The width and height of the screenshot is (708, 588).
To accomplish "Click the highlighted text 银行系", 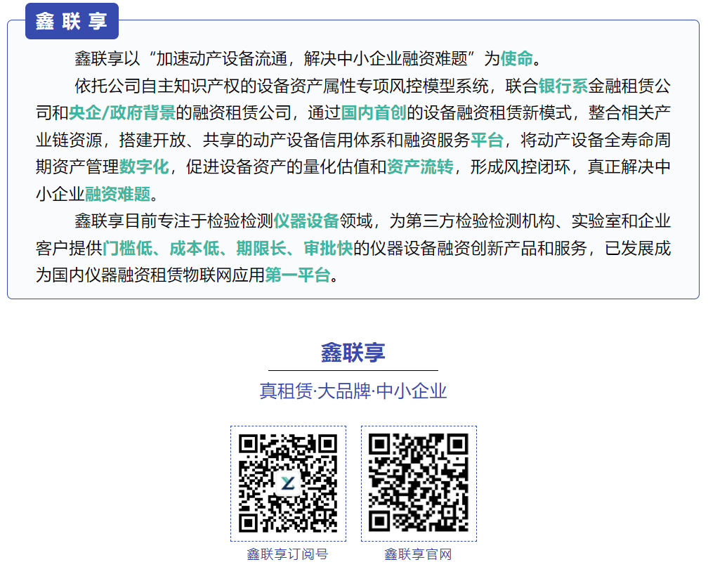I will click(563, 86).
